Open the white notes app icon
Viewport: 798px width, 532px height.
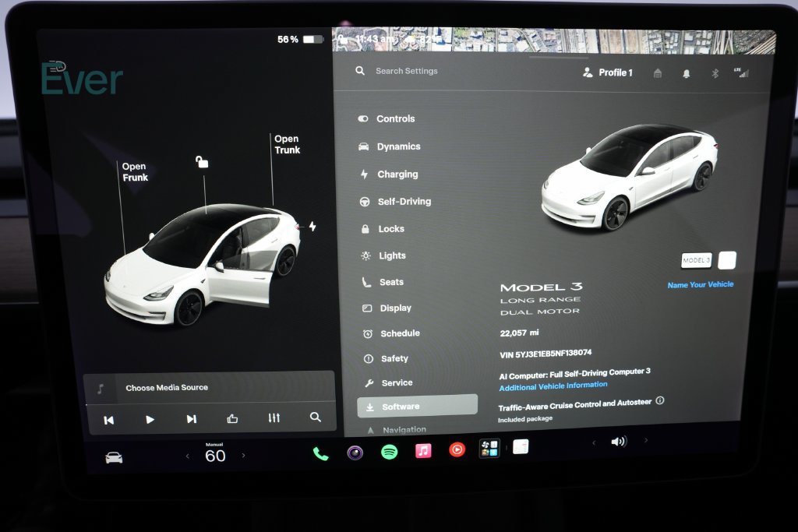click(521, 446)
